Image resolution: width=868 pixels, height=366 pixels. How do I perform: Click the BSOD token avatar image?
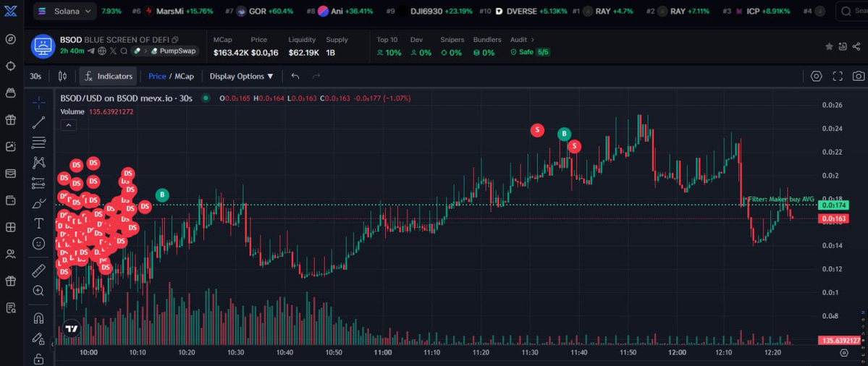point(43,46)
